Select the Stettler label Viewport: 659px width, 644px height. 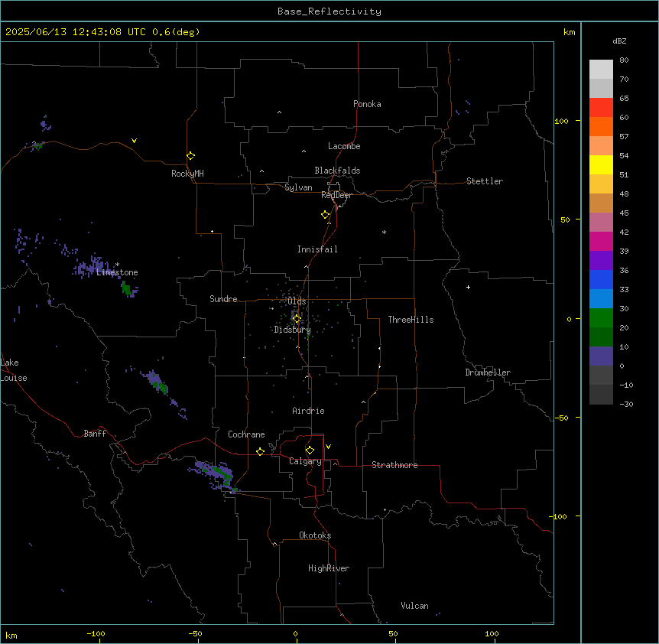click(x=485, y=181)
